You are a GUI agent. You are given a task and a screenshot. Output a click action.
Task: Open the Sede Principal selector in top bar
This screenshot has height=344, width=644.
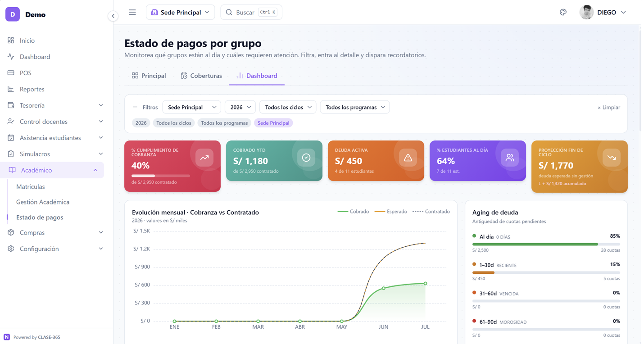coord(180,12)
